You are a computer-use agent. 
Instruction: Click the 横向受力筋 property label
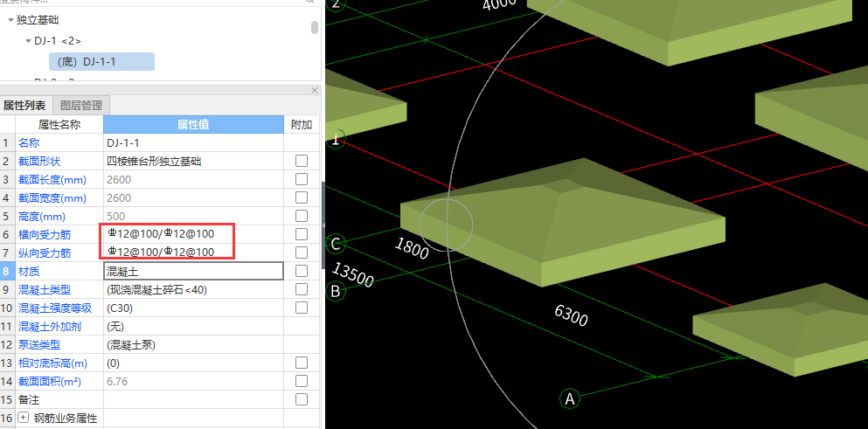[x=45, y=234]
